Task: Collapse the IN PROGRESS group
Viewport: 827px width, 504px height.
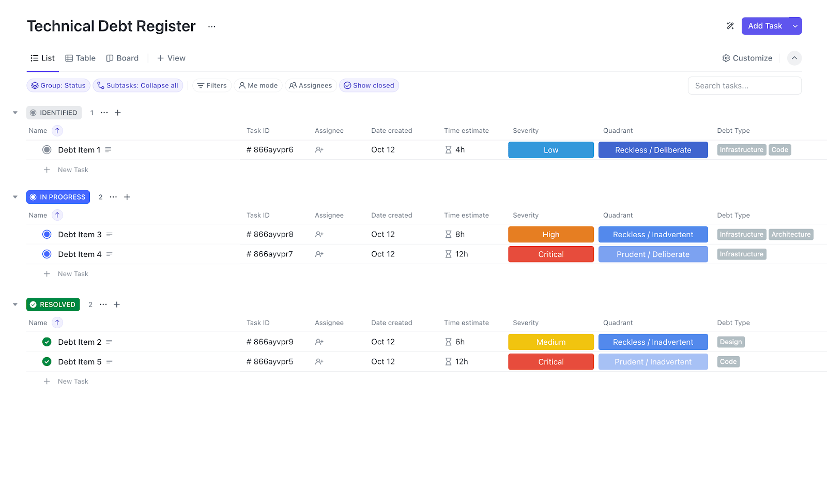Action: (14, 197)
